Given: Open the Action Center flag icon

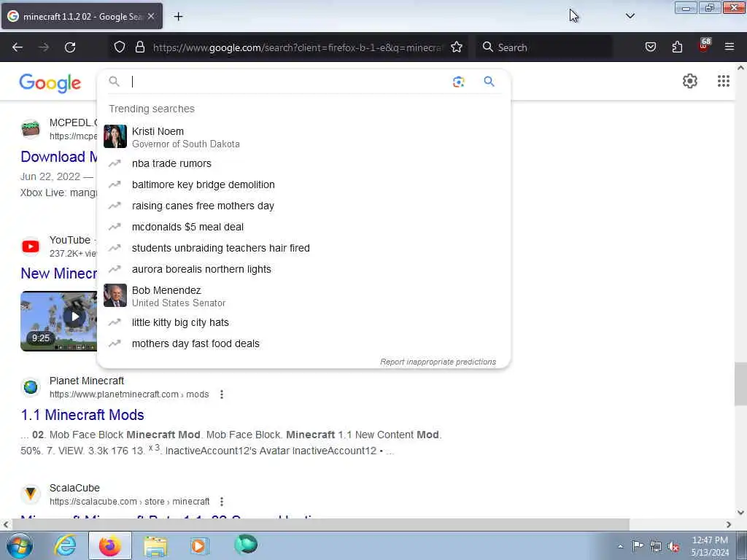Looking at the screenshot, I should (638, 545).
